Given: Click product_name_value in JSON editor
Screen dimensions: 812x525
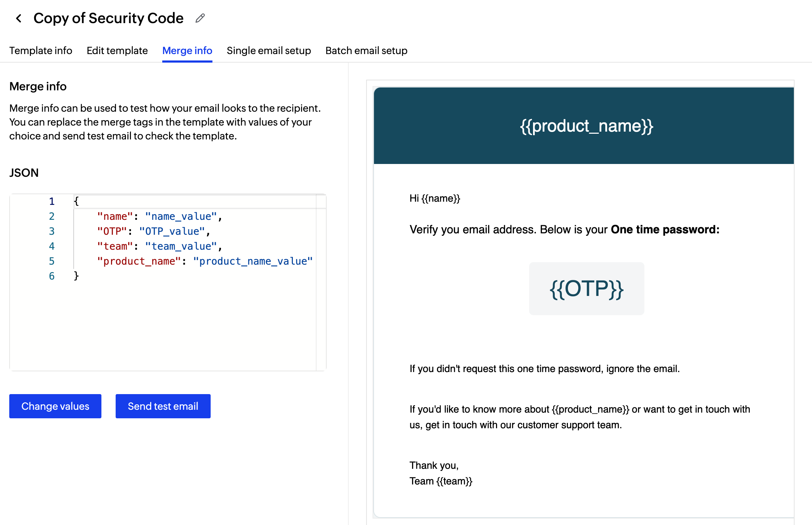Looking at the screenshot, I should point(253,261).
